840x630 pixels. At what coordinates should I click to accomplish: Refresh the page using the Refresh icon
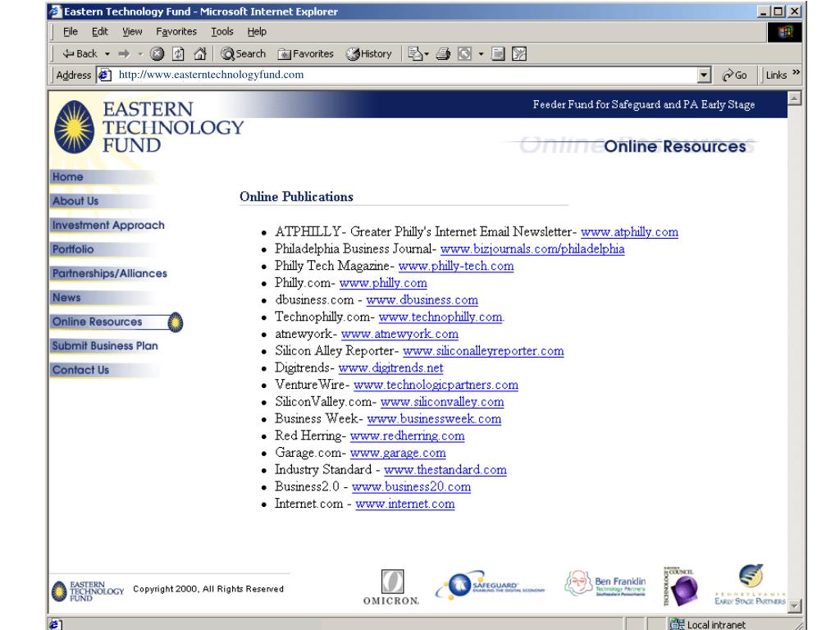point(178,53)
